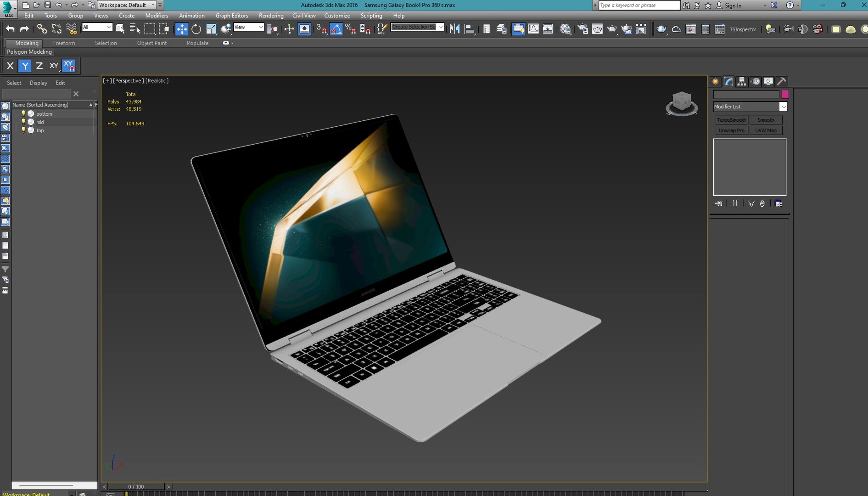Screen dimensions: 868x496
Task: Toggle the Layer Explorer icon
Action: (502, 29)
